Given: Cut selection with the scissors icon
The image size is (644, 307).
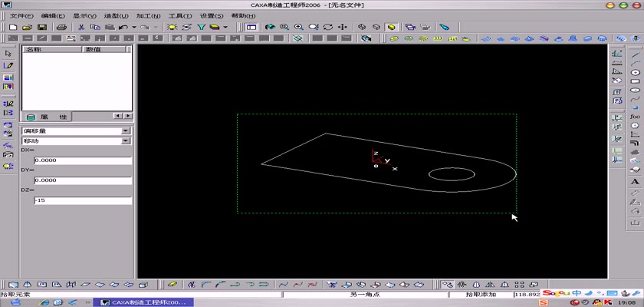Looking at the screenshot, I should pos(81,27).
